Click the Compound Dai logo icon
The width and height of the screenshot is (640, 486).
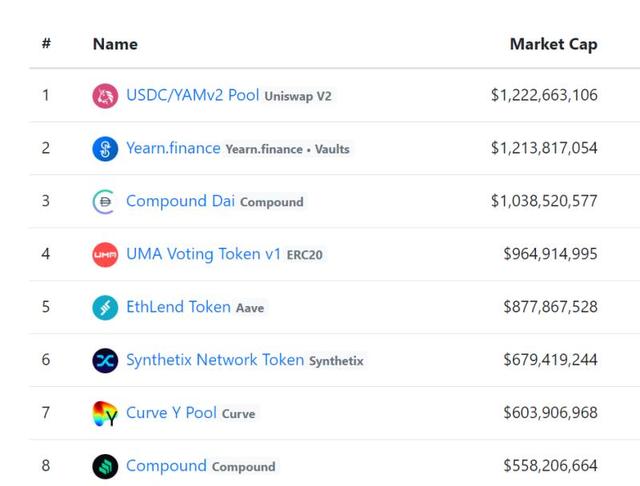(104, 202)
